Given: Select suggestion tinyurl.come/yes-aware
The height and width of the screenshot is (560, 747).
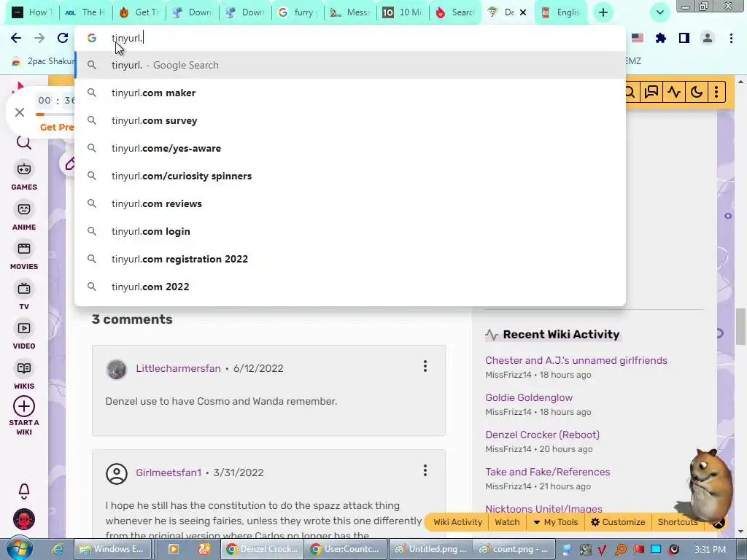Looking at the screenshot, I should [x=350, y=148].
